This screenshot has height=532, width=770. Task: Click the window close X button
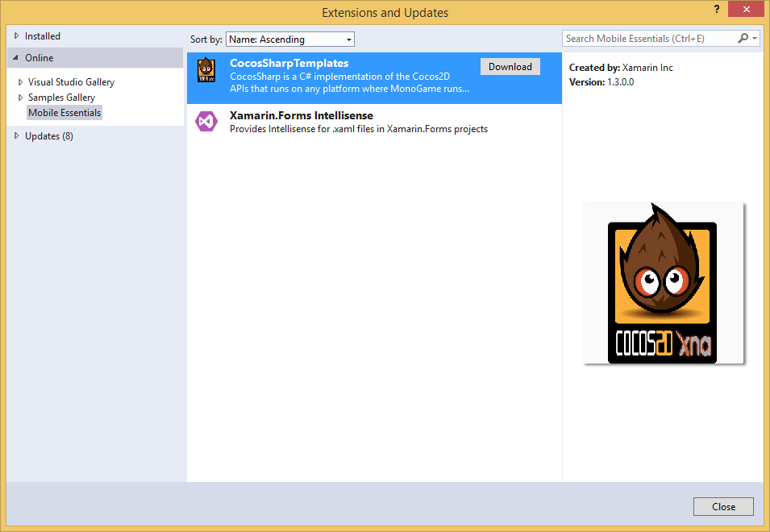746,9
